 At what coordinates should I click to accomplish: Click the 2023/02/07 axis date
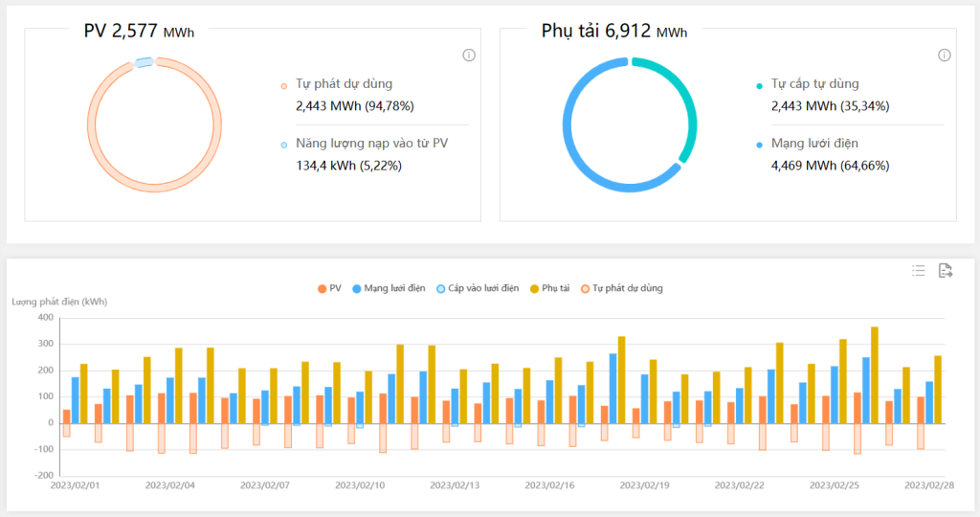pos(265,485)
